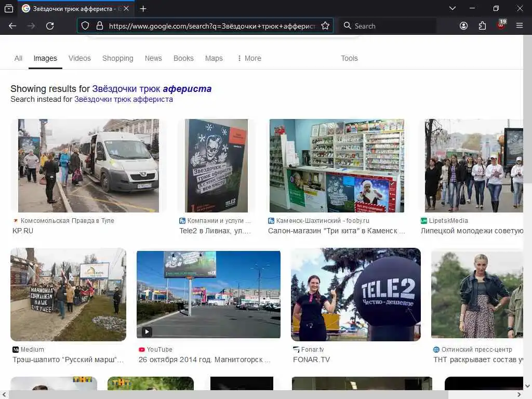The height and width of the screenshot is (399, 532).
Task: Open Липецкой молодежи советую caption
Action: (x=472, y=231)
